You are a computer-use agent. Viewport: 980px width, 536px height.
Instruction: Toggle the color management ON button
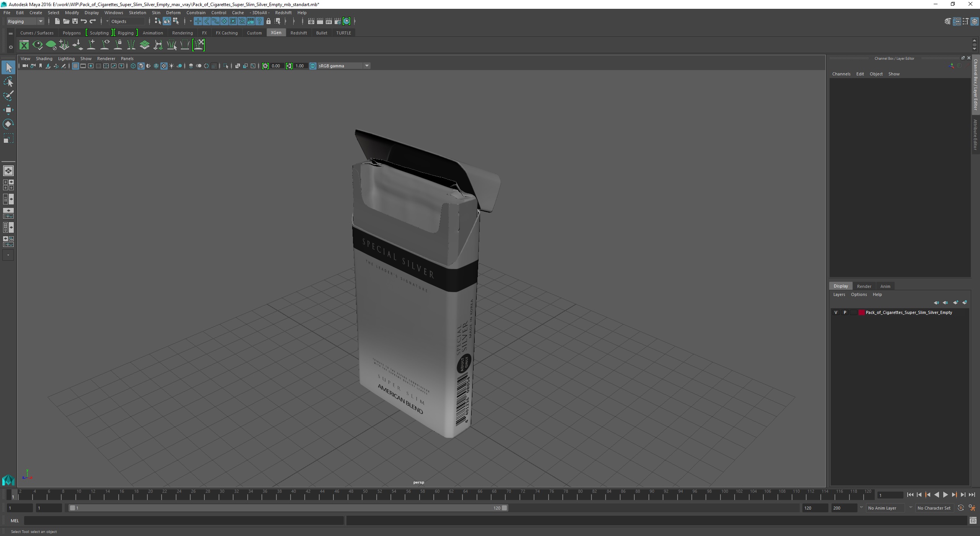[313, 66]
